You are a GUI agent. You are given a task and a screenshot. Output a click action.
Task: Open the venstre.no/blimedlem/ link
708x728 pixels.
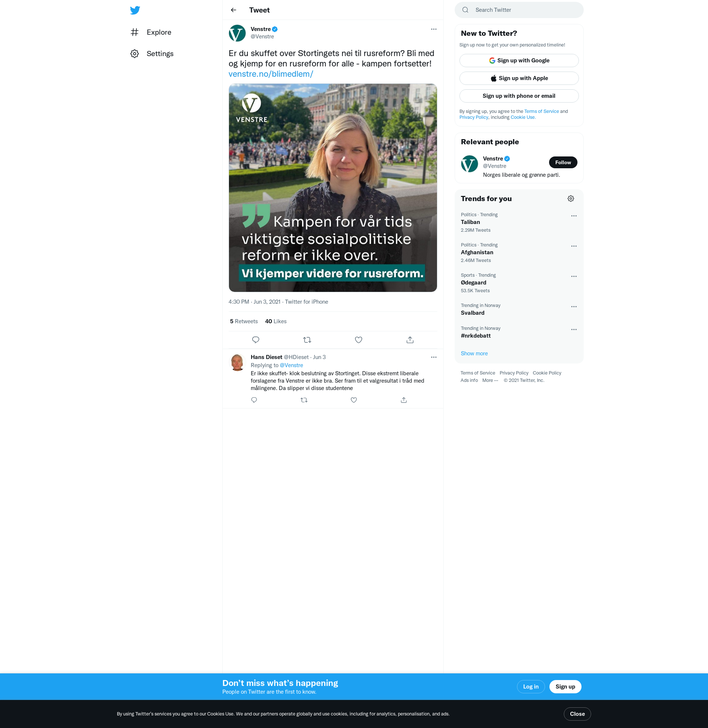(x=271, y=74)
